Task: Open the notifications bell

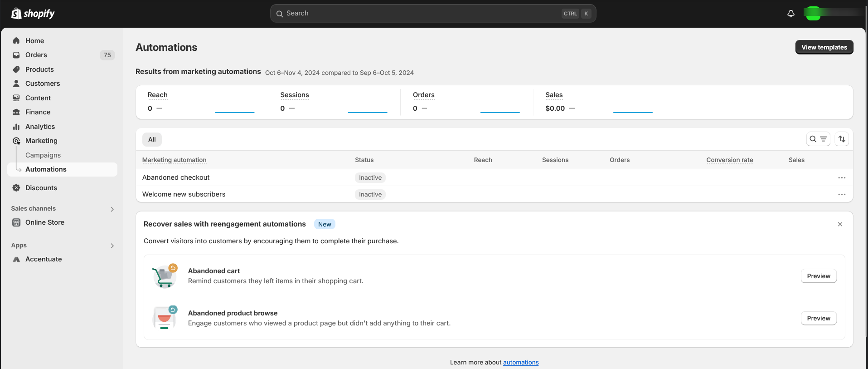Action: point(791,14)
